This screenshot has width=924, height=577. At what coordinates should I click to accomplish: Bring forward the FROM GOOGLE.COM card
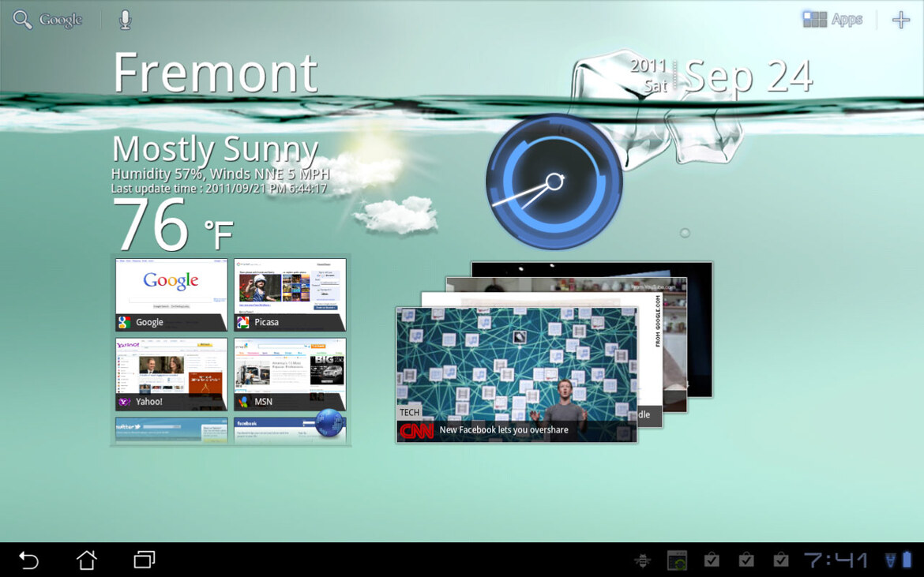[650, 354]
